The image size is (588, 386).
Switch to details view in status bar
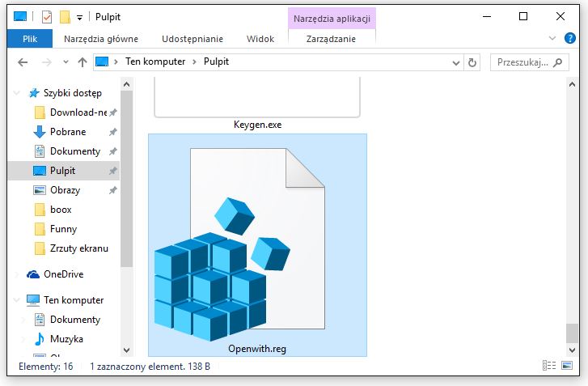pos(549,366)
